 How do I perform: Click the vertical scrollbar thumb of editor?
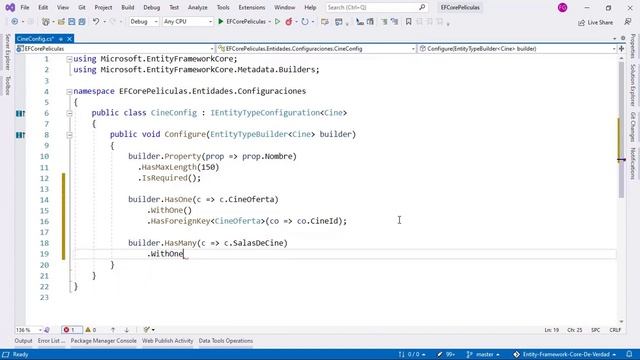coord(622,130)
